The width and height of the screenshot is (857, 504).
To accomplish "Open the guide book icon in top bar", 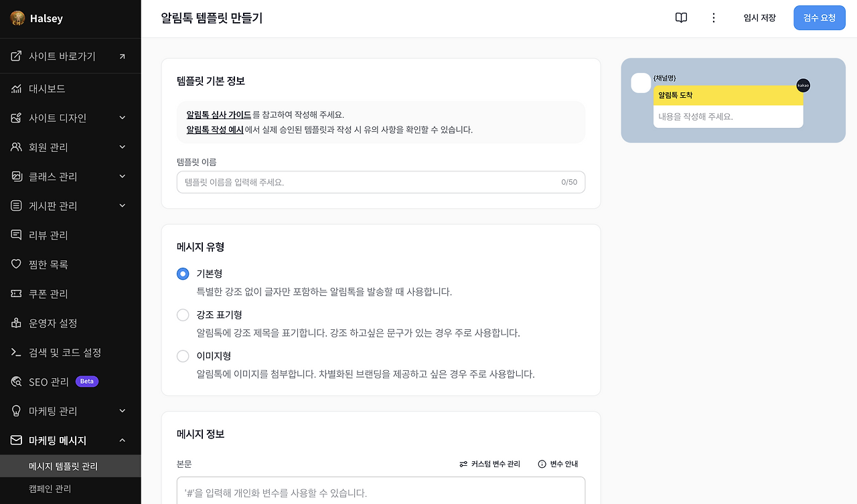I will [x=681, y=17].
